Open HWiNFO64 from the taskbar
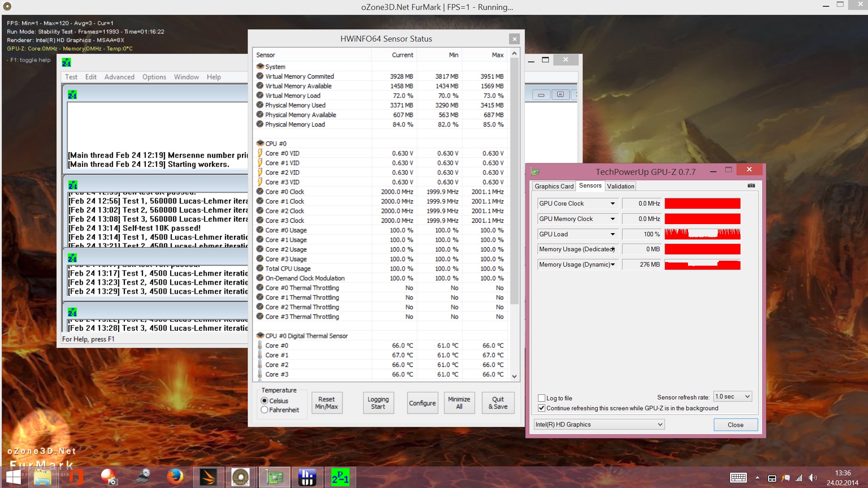 pos(307,477)
